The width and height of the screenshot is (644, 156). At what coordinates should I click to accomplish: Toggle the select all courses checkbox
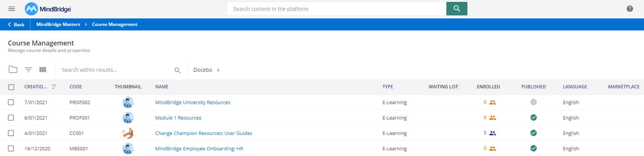point(11,87)
